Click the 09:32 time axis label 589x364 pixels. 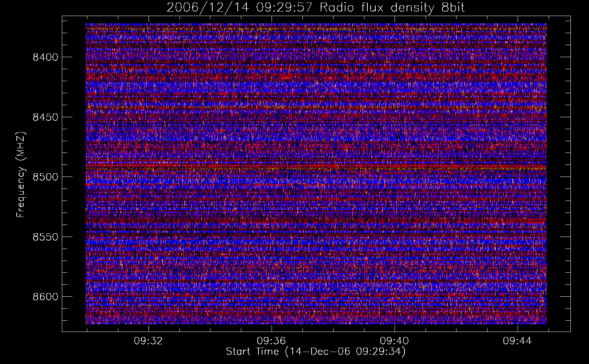click(x=149, y=341)
